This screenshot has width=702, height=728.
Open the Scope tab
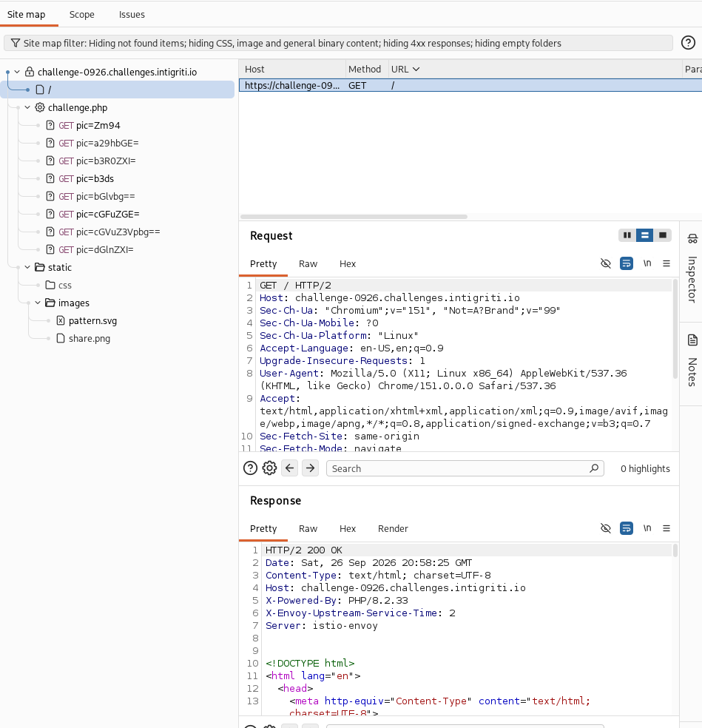pyautogui.click(x=81, y=14)
